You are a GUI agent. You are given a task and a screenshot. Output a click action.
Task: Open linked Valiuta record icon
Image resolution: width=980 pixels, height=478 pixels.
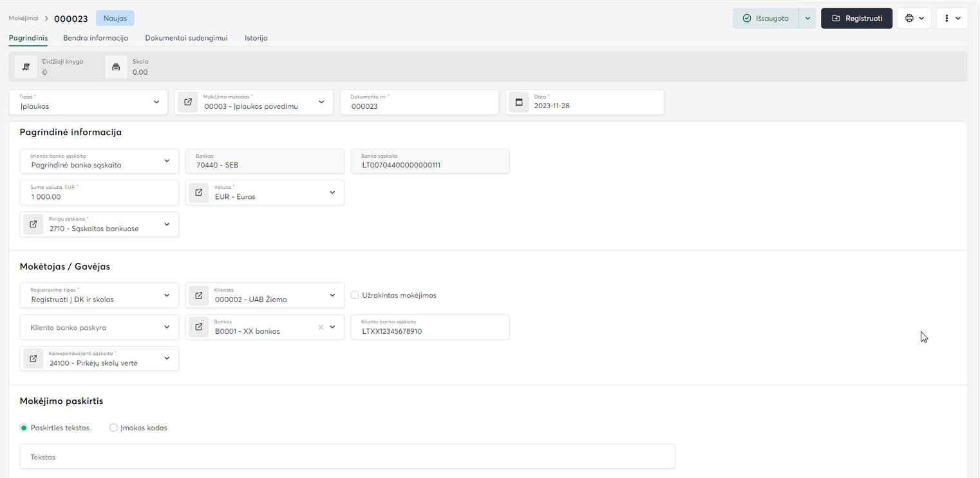[199, 193]
